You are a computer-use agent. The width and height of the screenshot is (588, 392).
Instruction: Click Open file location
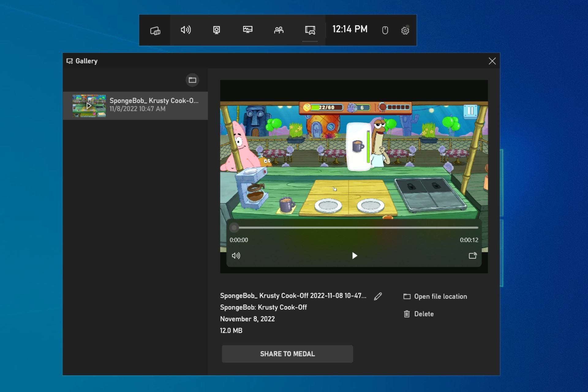pyautogui.click(x=435, y=296)
